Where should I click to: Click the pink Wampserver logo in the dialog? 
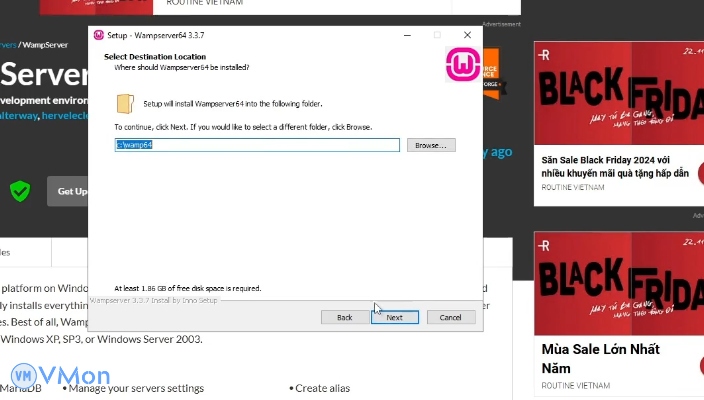(463, 65)
